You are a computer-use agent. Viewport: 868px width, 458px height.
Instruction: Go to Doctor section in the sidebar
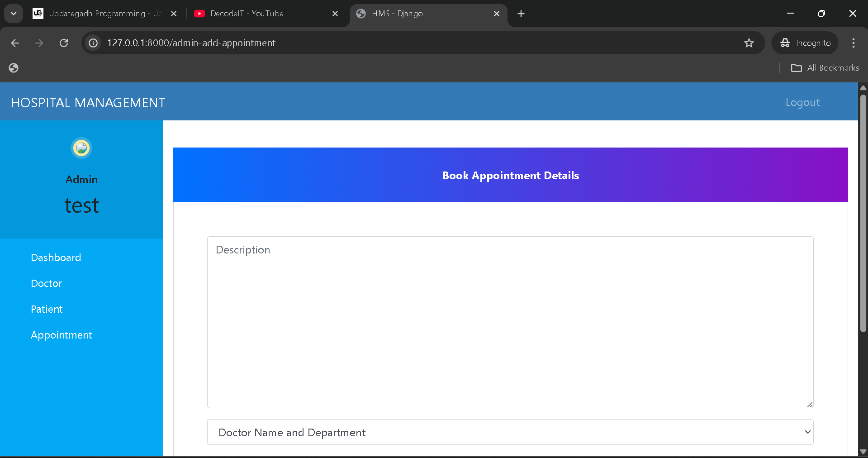click(47, 283)
